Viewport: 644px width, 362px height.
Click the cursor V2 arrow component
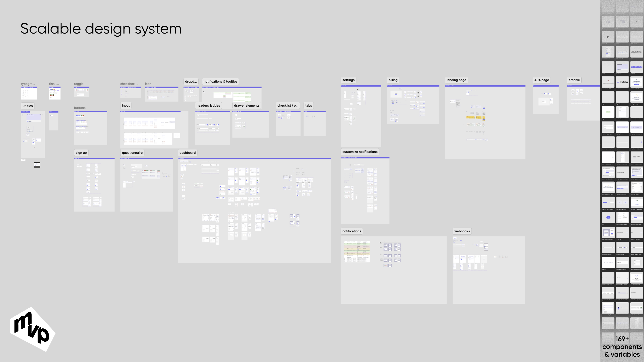tap(608, 37)
